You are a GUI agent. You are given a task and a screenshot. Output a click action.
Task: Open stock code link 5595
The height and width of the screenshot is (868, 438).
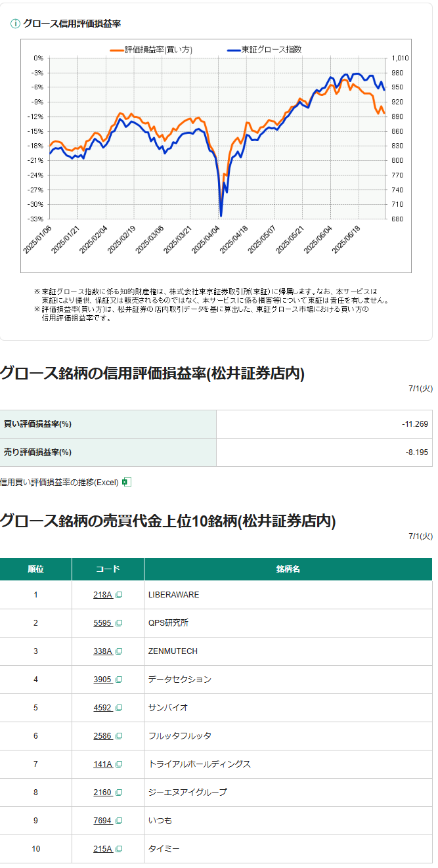point(102,623)
